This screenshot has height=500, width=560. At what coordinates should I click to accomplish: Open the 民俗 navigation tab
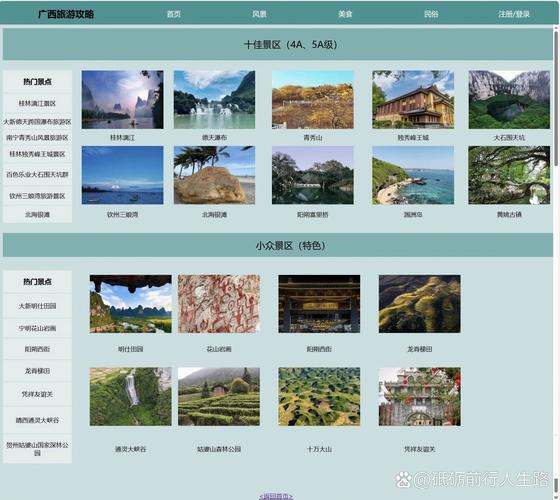coord(431,14)
